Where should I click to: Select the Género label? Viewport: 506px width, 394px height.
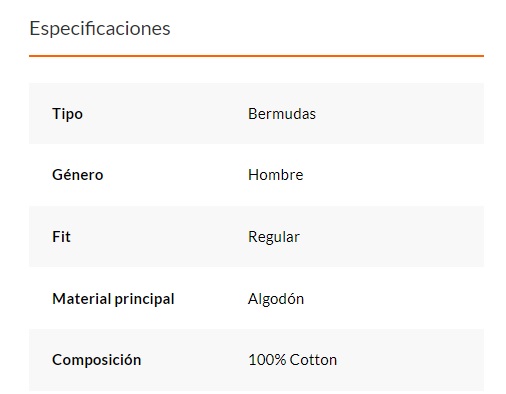(78, 175)
